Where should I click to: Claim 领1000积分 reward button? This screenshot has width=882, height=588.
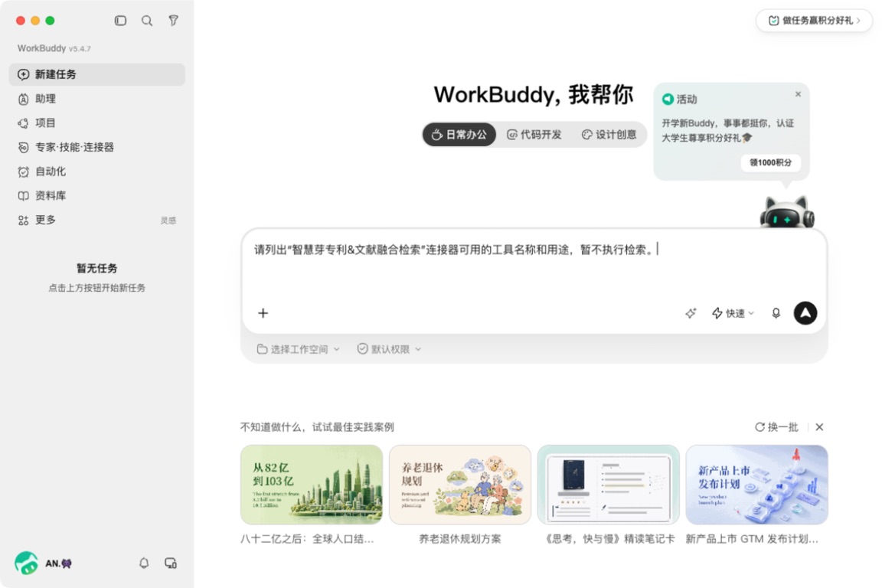pos(771,162)
